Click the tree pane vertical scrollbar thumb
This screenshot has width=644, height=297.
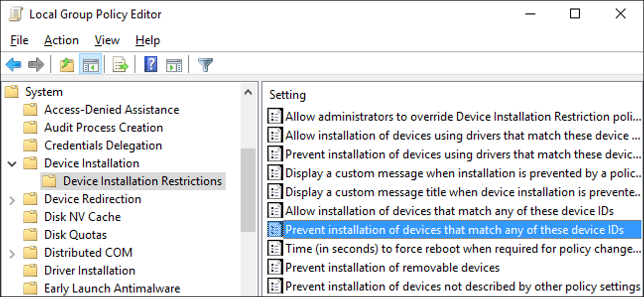click(x=247, y=190)
